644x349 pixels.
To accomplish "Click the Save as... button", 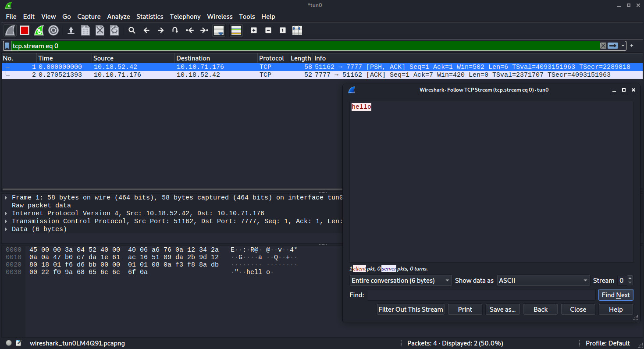I will pyautogui.click(x=502, y=310).
